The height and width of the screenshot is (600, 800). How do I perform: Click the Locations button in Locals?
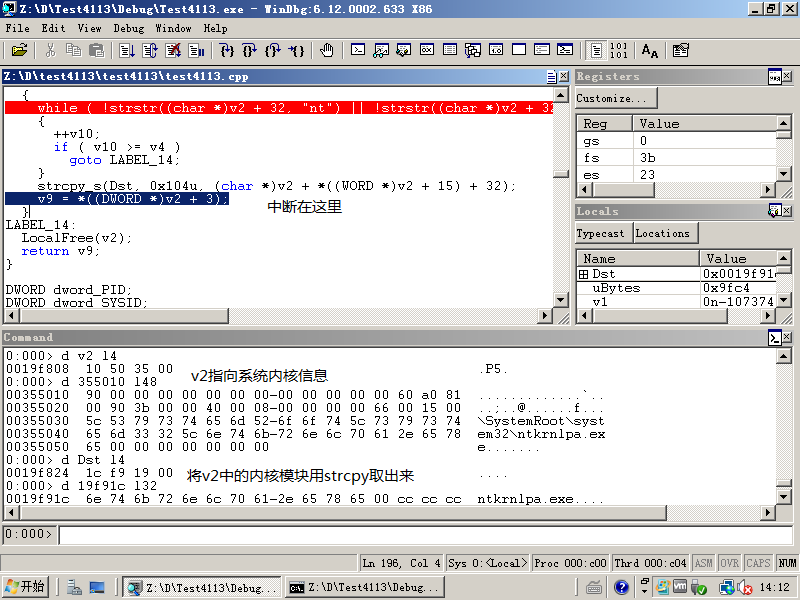click(666, 233)
